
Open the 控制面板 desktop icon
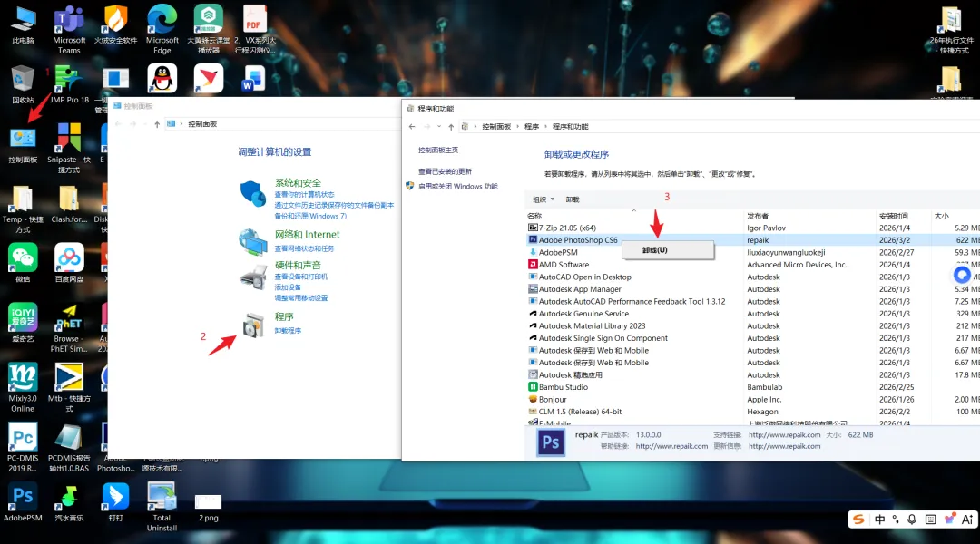(x=23, y=144)
